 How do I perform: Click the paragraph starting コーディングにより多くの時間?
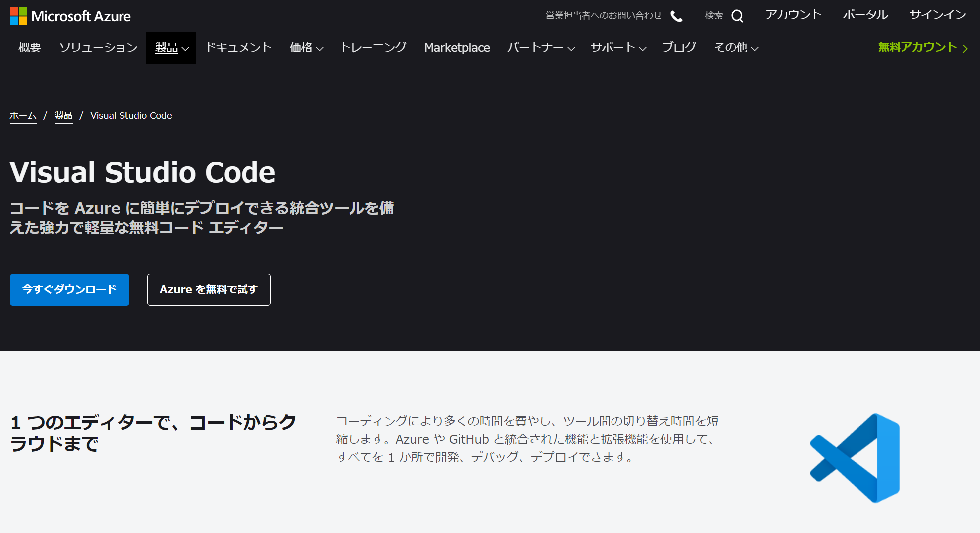[527, 439]
